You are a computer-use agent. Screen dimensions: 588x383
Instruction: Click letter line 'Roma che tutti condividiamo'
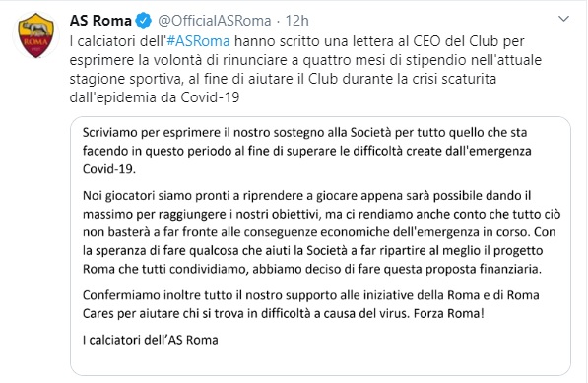312,269
